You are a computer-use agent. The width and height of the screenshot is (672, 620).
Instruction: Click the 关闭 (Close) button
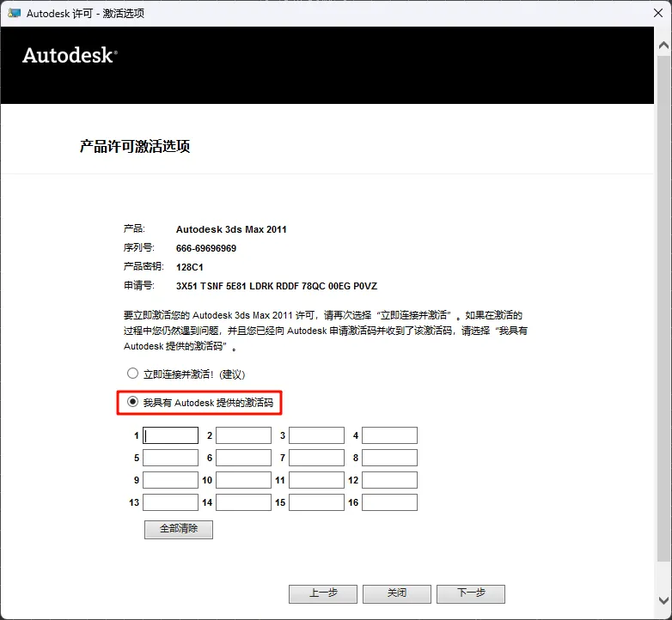tap(397, 594)
